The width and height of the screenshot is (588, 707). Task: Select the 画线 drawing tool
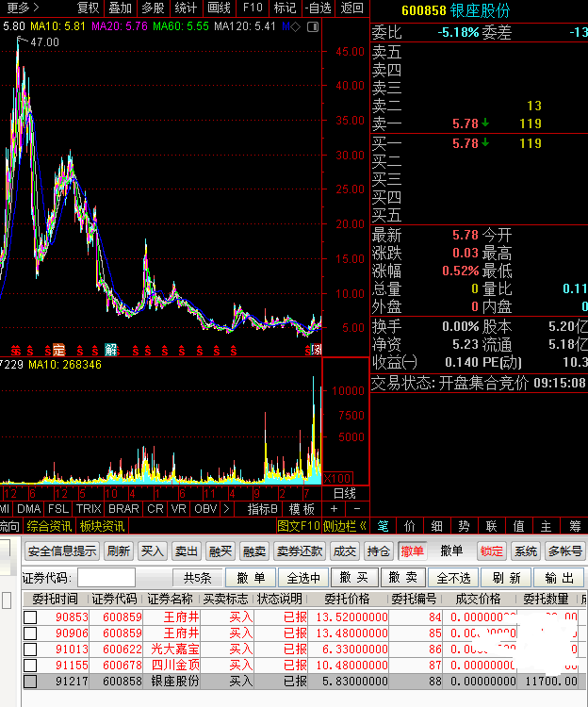(x=219, y=8)
